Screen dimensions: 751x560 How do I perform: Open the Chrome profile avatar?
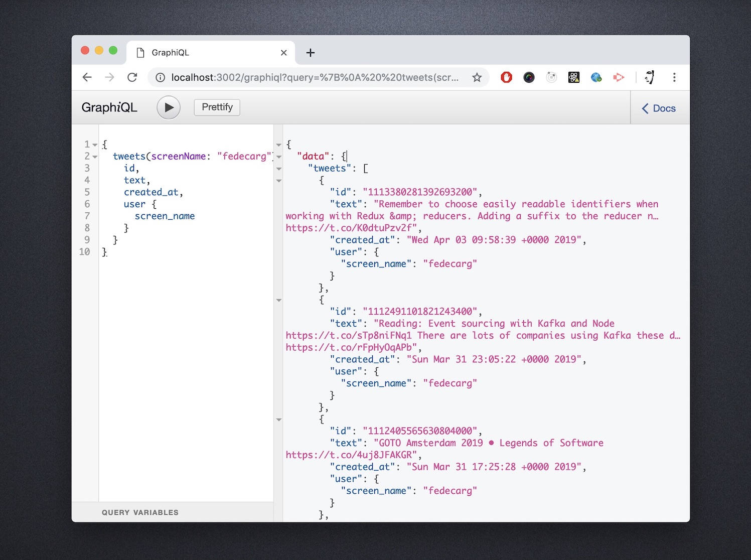pos(650,77)
